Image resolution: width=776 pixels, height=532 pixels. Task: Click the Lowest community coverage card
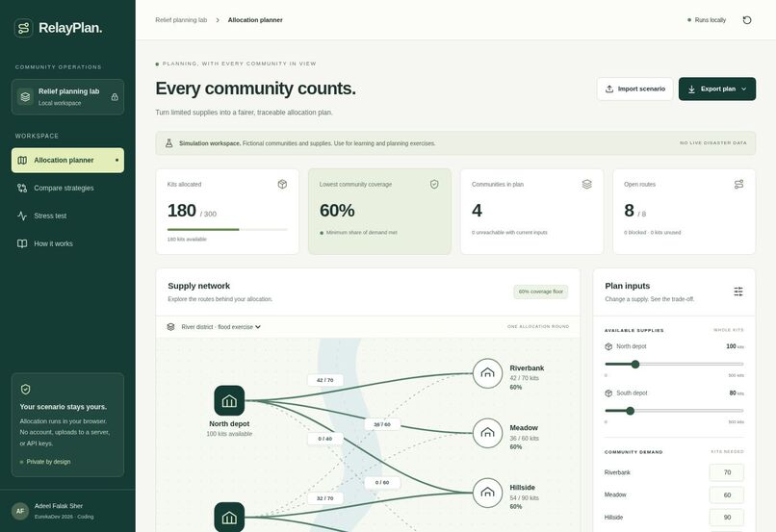coord(379,212)
